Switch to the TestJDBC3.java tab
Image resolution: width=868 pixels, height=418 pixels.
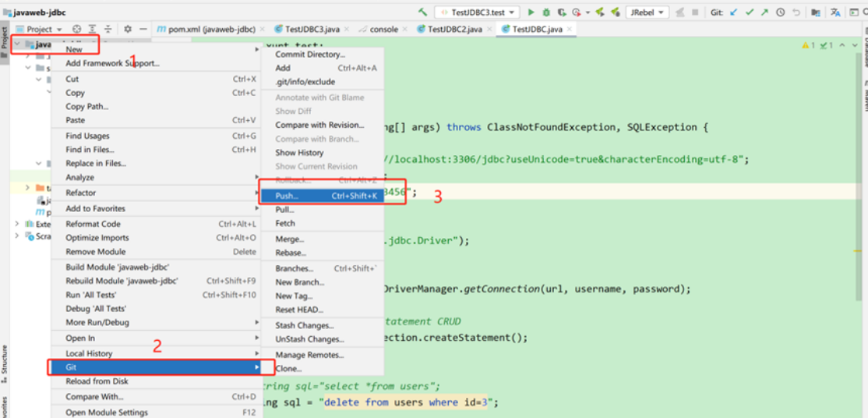[312, 29]
